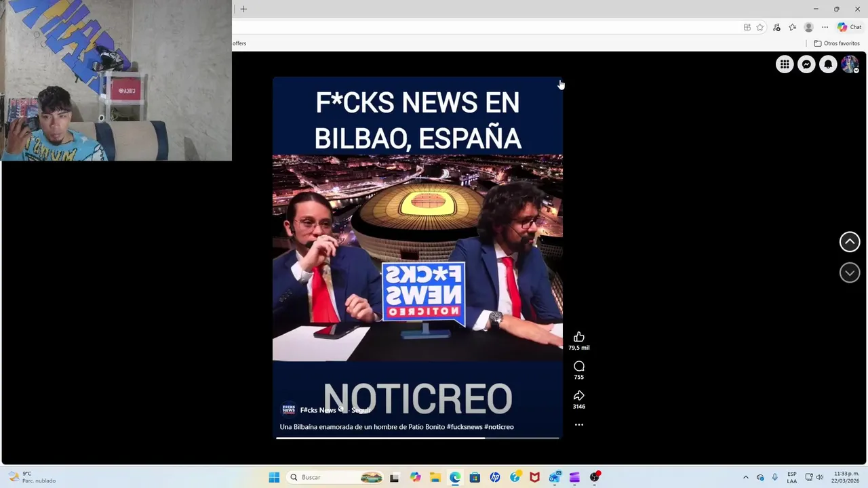Image resolution: width=868 pixels, height=488 pixels.
Task: Open the Edge favorites list
Action: point(792,27)
